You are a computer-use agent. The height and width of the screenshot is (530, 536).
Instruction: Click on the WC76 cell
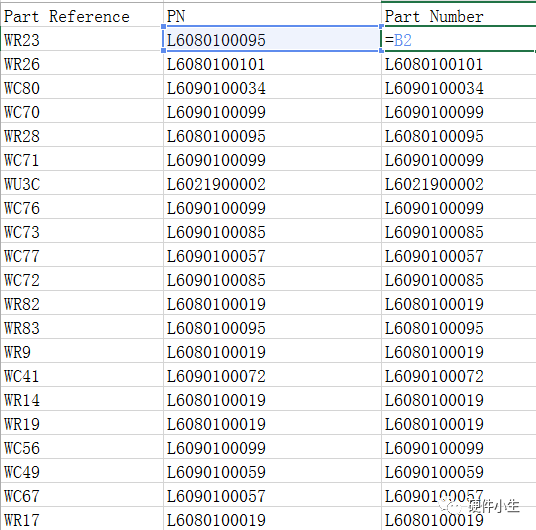82,207
